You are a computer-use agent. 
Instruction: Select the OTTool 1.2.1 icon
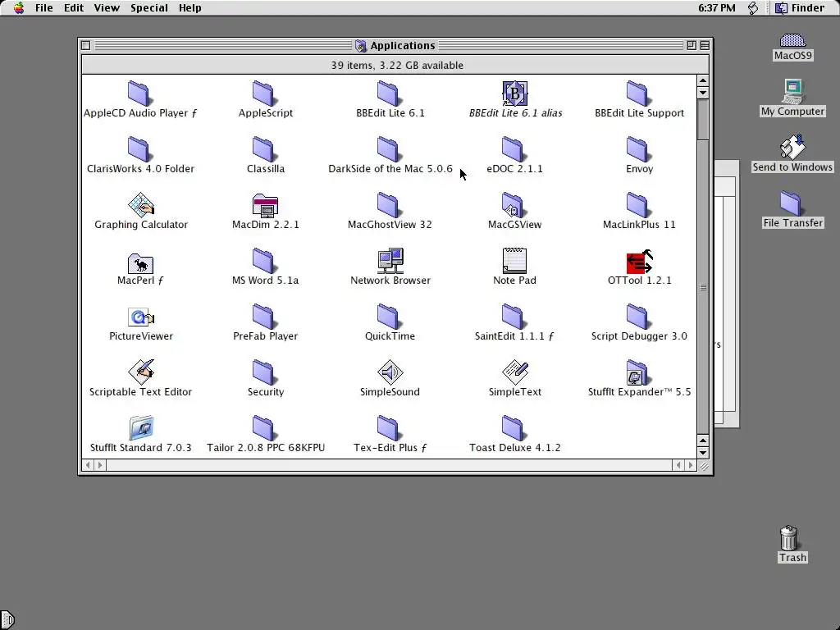640,261
